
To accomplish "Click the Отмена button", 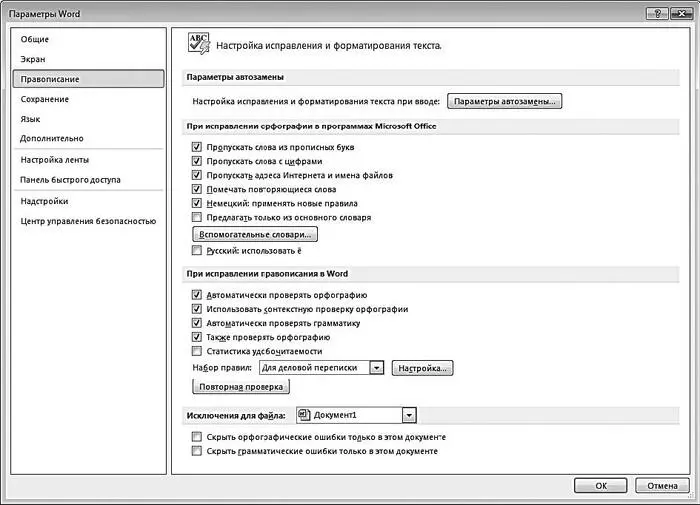I will (x=662, y=485).
